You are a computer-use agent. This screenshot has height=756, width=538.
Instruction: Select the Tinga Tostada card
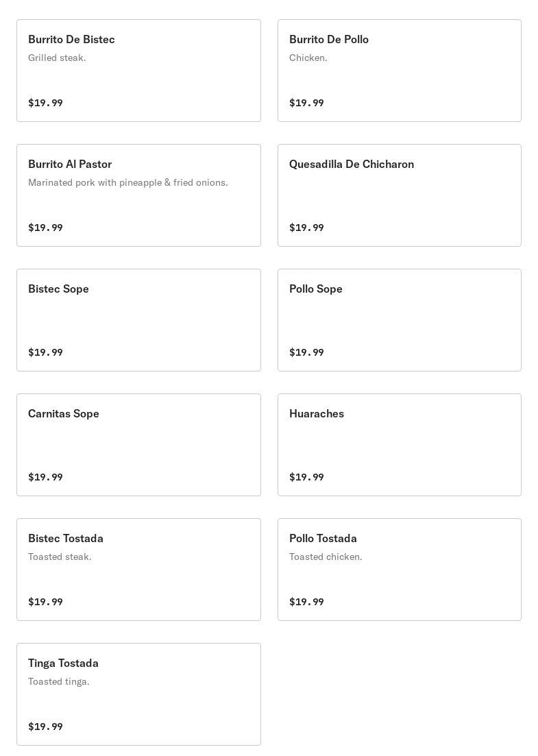pos(139,694)
